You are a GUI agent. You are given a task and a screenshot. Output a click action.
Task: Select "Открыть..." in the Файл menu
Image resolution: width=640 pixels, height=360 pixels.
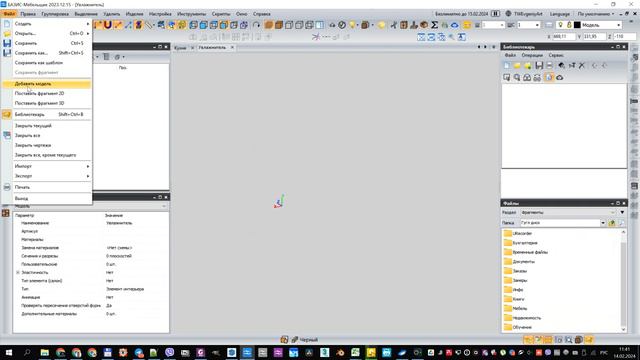tap(46, 33)
